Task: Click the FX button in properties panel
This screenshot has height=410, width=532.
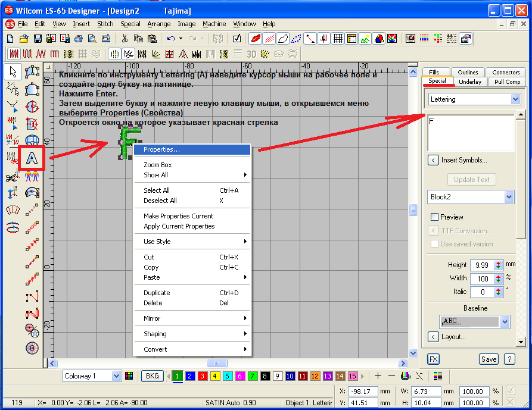Action: [x=434, y=359]
